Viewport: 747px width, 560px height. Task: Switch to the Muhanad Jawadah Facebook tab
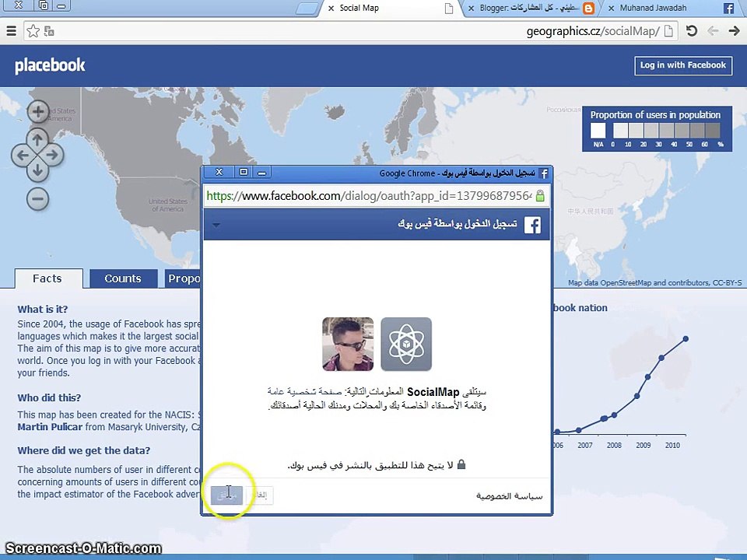[x=672, y=8]
